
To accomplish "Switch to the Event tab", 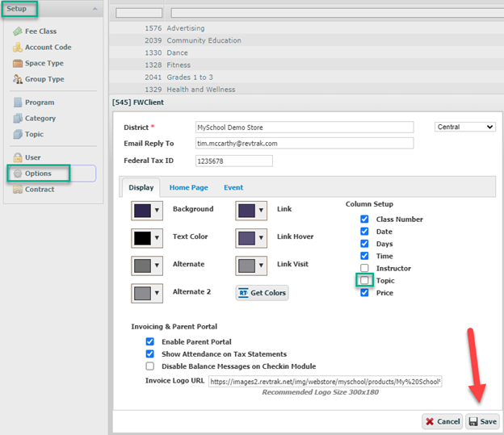I will point(233,187).
